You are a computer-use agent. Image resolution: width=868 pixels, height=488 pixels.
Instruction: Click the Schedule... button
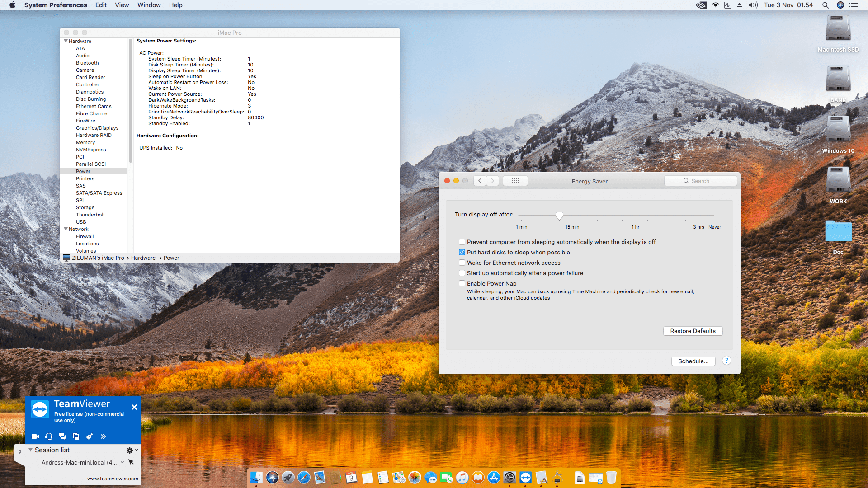(x=693, y=361)
